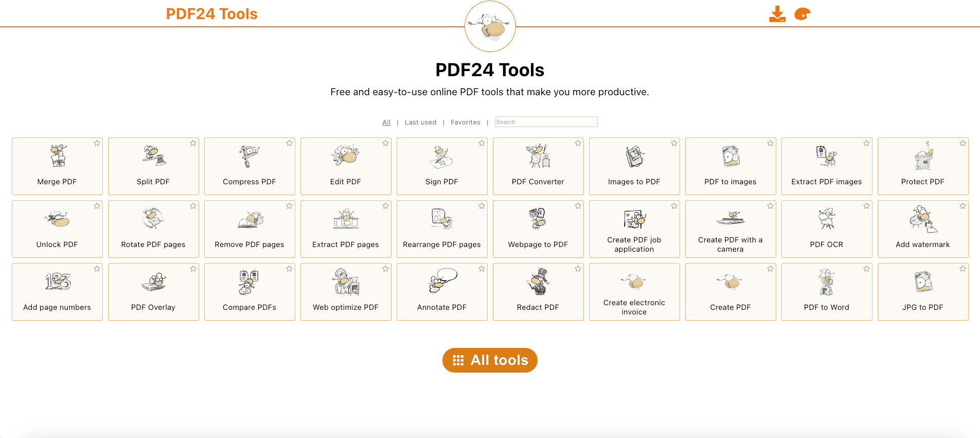The image size is (980, 438).
Task: Star the PDF OCR card as favorite
Action: [866, 206]
